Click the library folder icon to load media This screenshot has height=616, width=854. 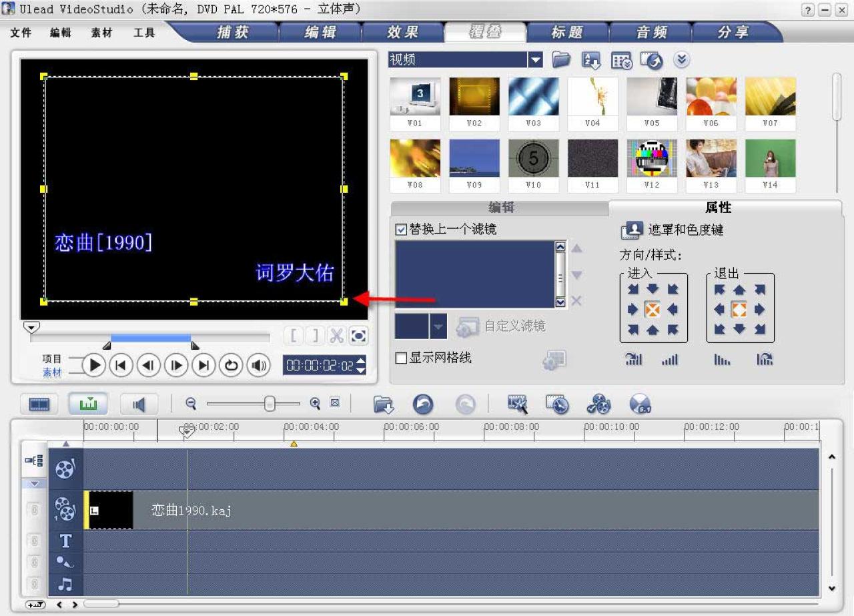(x=561, y=60)
